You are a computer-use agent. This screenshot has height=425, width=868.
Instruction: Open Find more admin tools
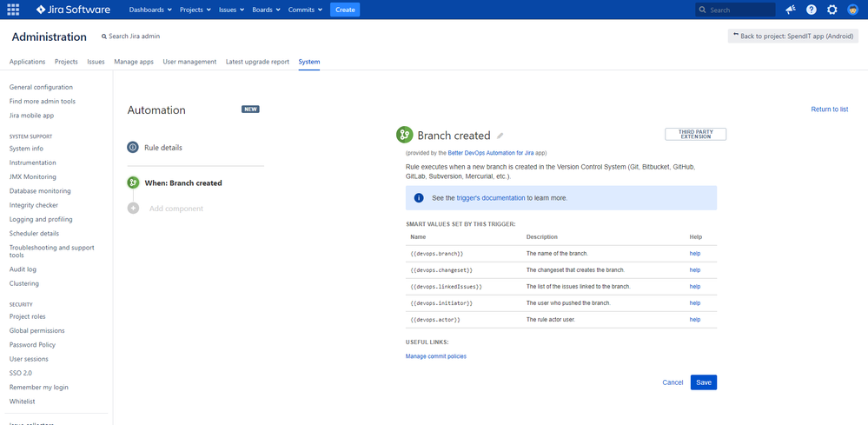point(43,102)
